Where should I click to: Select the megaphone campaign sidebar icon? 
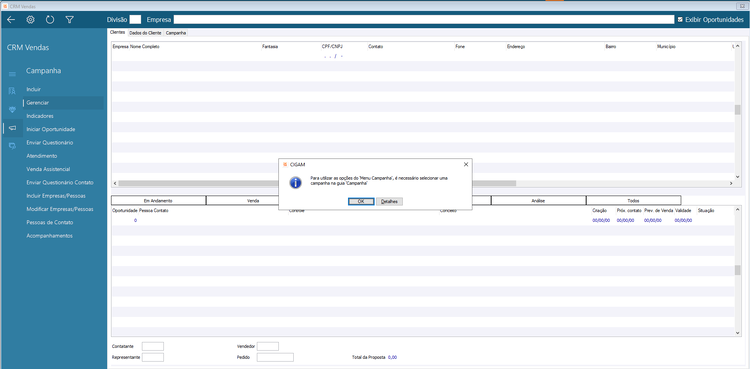(12, 128)
